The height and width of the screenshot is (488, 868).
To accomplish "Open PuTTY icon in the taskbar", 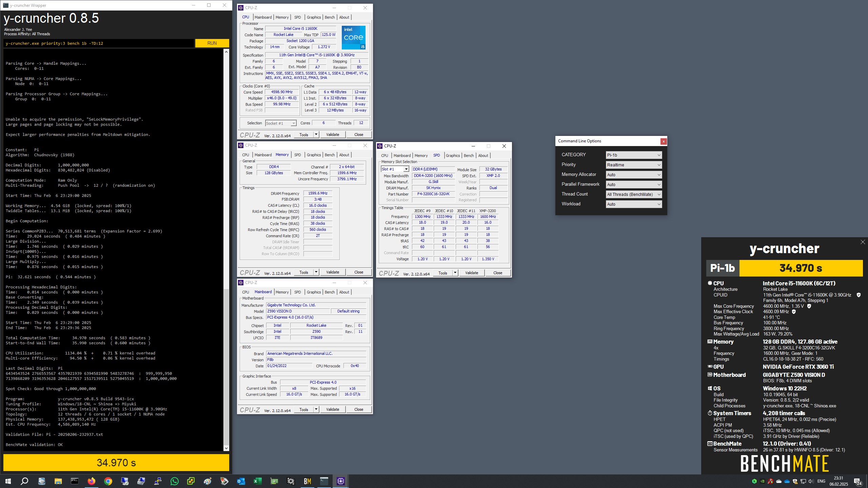I will pyautogui.click(x=158, y=481).
